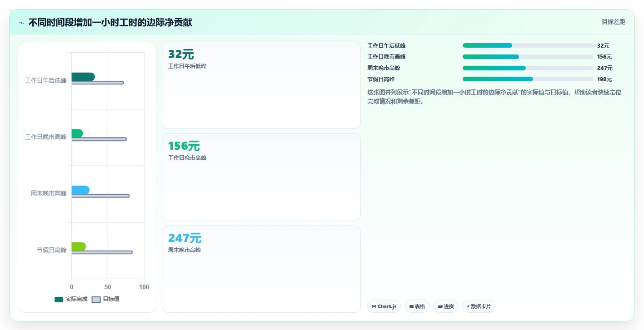This screenshot has width=644, height=330.
Task: Toggle the 目标值 legend item
Action: point(105,299)
